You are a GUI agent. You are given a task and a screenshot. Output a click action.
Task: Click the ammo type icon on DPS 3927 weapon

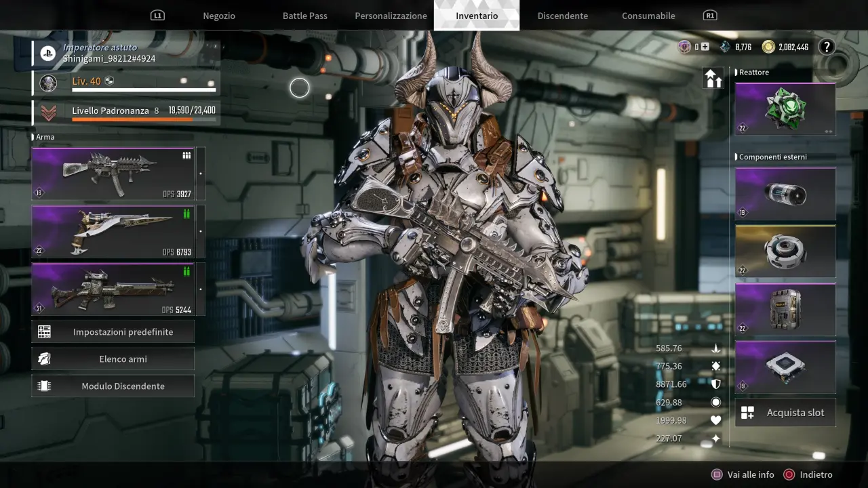click(186, 156)
